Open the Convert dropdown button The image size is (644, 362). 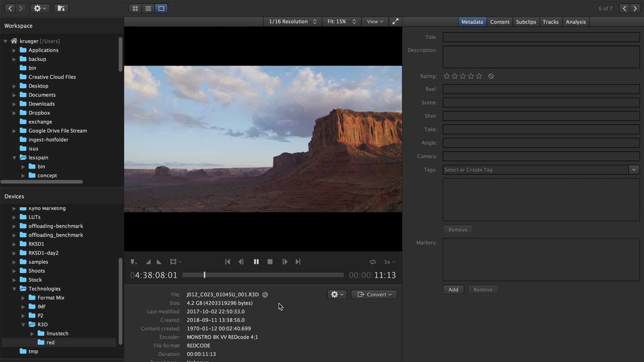(374, 295)
